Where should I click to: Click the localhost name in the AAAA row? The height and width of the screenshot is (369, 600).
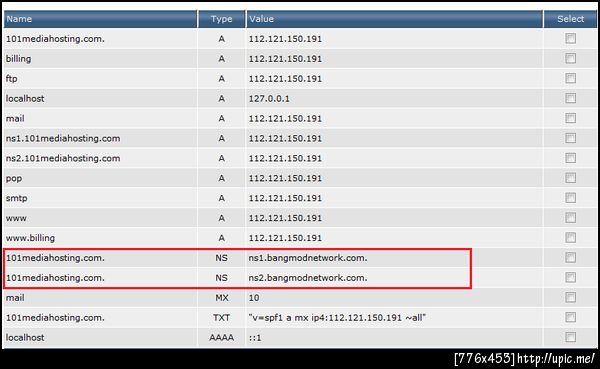25,338
